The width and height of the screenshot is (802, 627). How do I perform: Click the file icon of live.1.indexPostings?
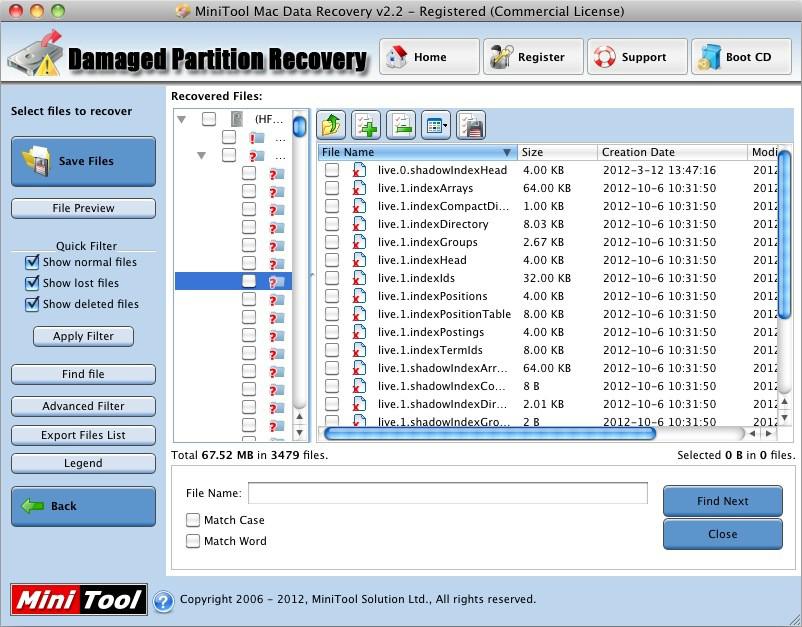360,332
